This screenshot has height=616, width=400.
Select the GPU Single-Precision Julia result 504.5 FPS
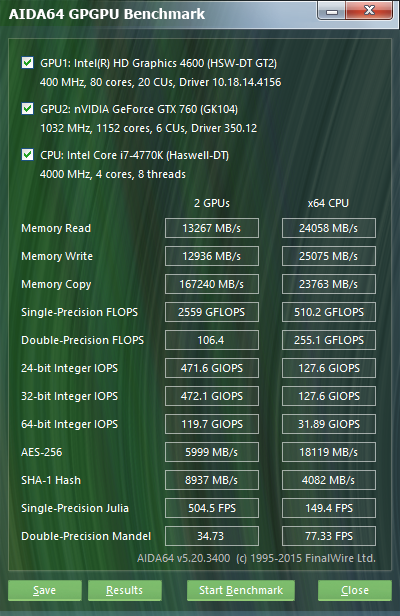pos(212,508)
